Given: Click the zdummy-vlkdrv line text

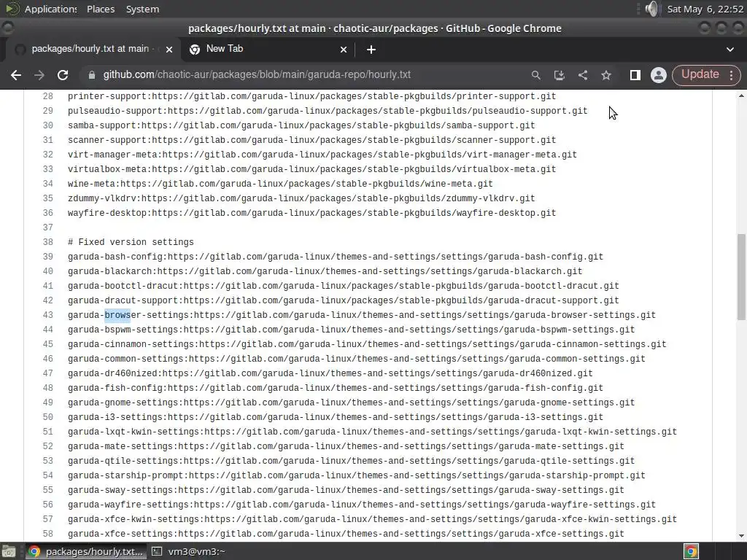Looking at the screenshot, I should pos(301,198).
